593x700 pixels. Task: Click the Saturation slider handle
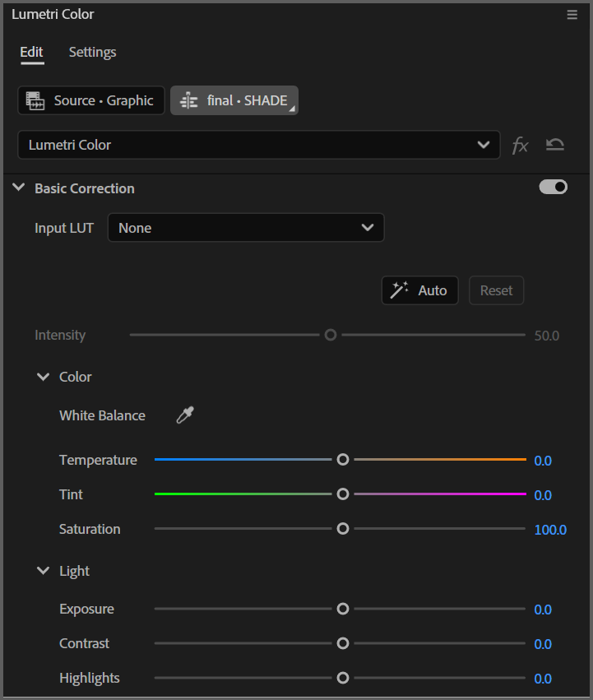coord(343,529)
